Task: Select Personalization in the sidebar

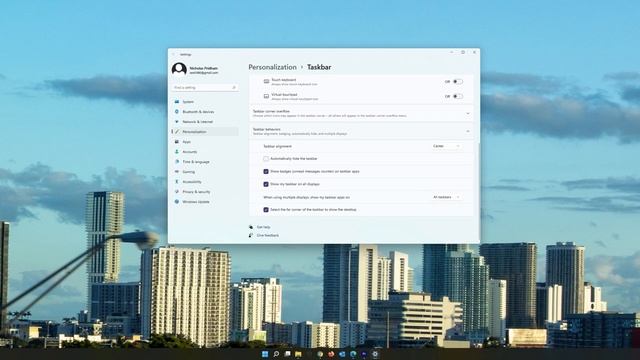Action: click(205, 131)
